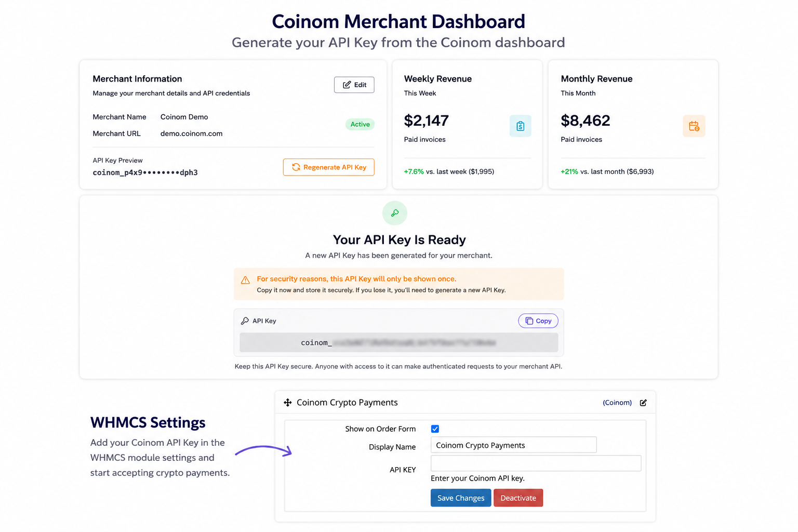Click the Edit merchant information button

click(354, 85)
